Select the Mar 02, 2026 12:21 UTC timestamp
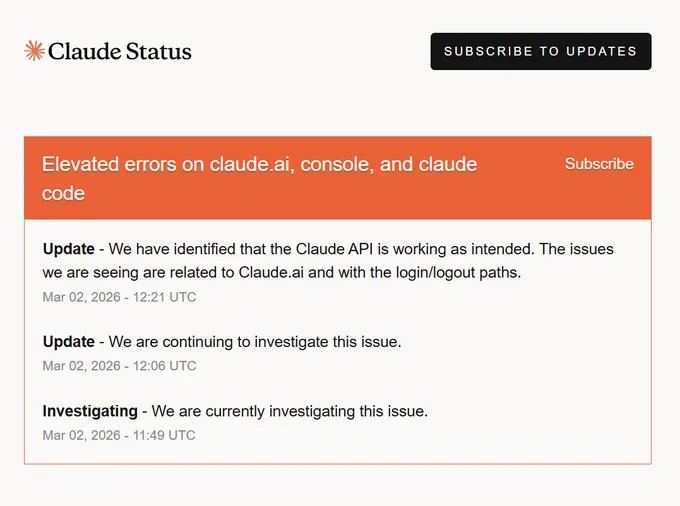680x506 pixels. point(119,297)
